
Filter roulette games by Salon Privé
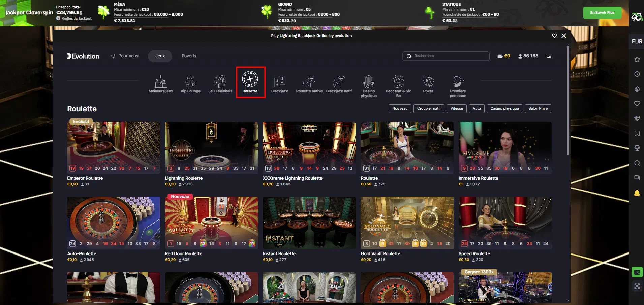click(538, 109)
